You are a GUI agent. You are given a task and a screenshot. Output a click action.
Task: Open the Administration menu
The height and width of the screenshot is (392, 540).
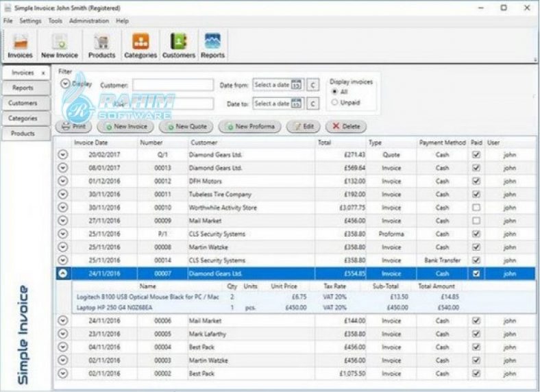(x=89, y=21)
